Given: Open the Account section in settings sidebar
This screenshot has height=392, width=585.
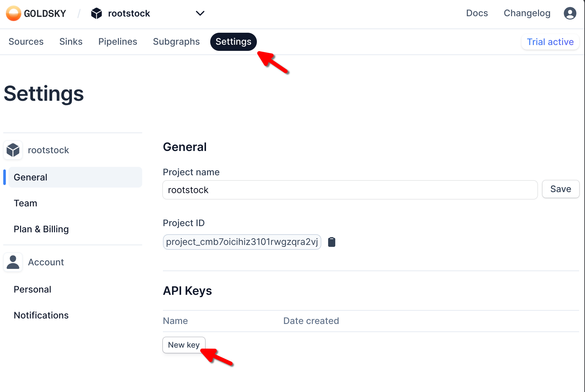Looking at the screenshot, I should click(x=46, y=262).
